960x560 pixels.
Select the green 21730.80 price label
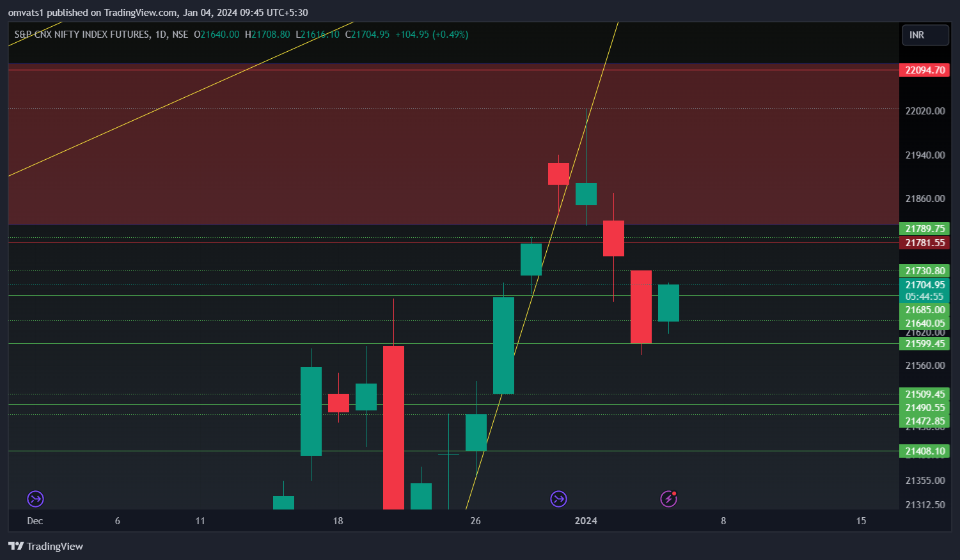(x=924, y=271)
